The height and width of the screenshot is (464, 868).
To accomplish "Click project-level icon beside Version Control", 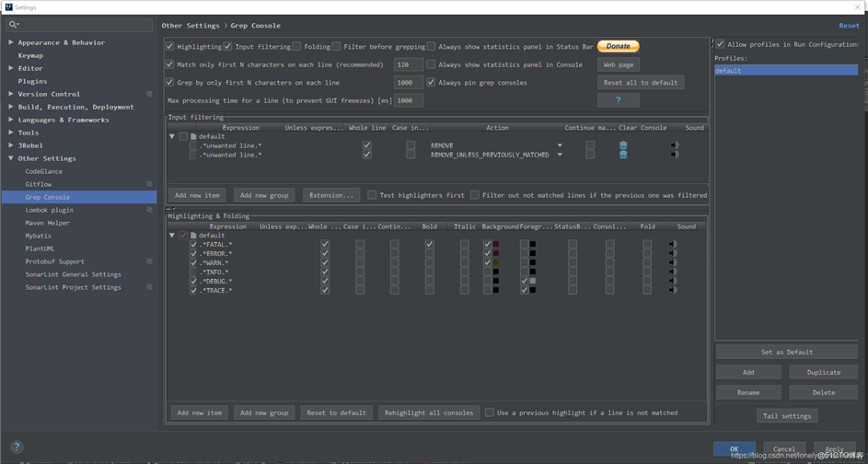I will click(x=149, y=94).
